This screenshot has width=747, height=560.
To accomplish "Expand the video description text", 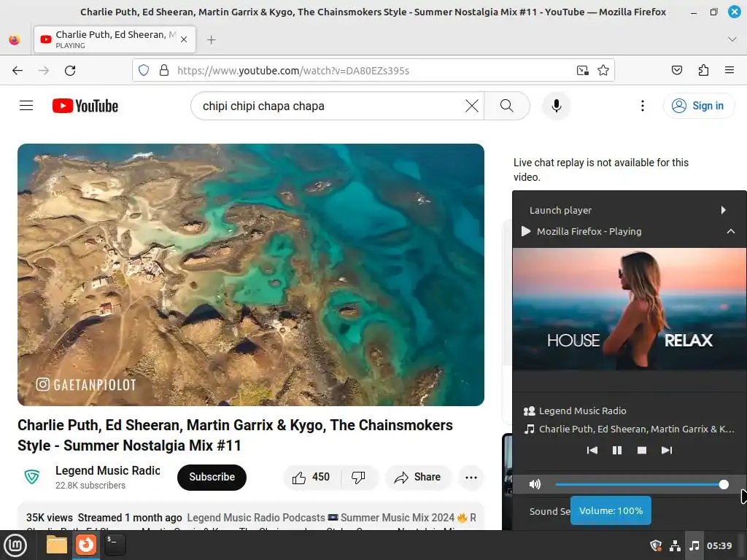I will coord(251,517).
